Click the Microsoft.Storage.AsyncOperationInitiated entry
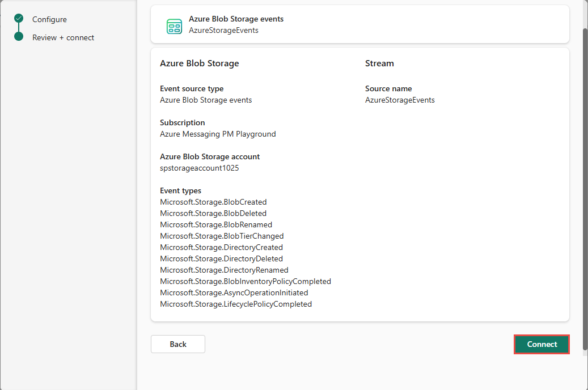The width and height of the screenshot is (588, 390). point(234,292)
